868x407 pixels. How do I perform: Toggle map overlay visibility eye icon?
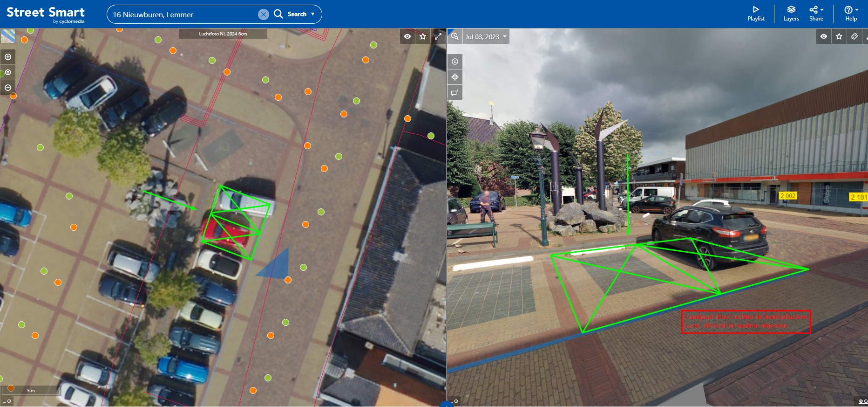pos(407,36)
